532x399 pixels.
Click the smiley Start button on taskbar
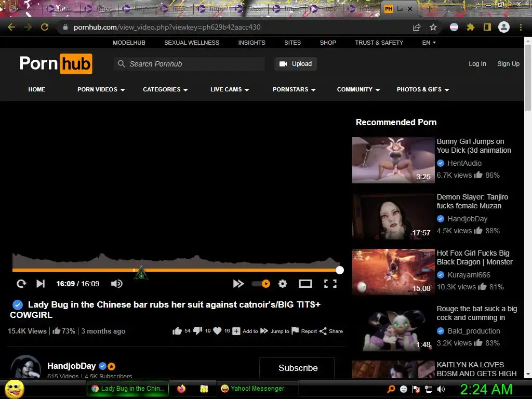click(x=15, y=389)
